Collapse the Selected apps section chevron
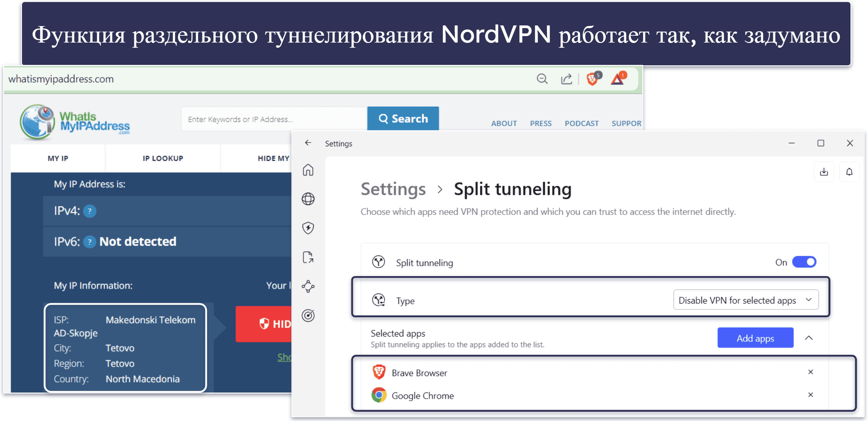868x421 pixels. (809, 338)
